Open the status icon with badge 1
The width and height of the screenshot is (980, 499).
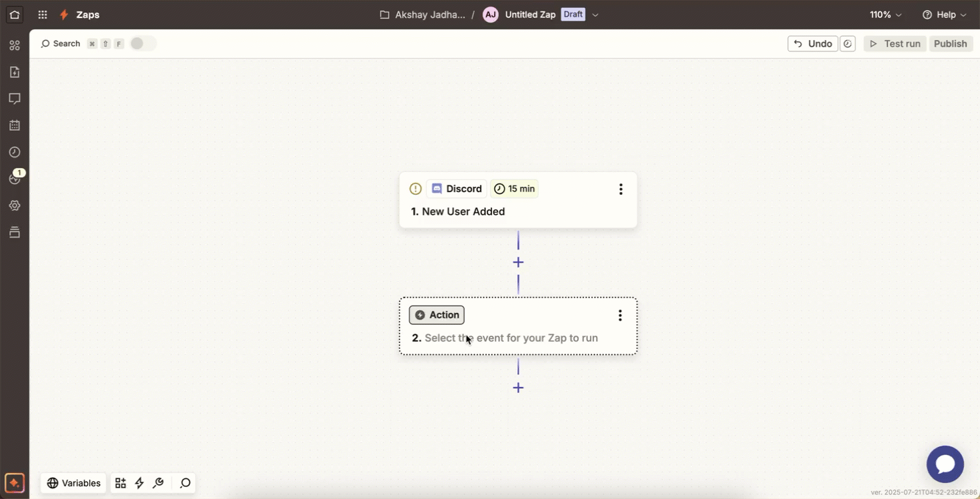tap(15, 178)
